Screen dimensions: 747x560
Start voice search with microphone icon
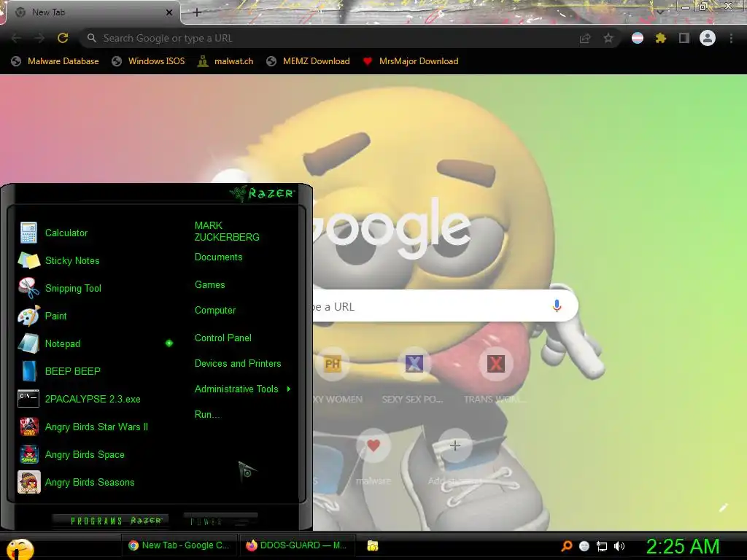[557, 306]
